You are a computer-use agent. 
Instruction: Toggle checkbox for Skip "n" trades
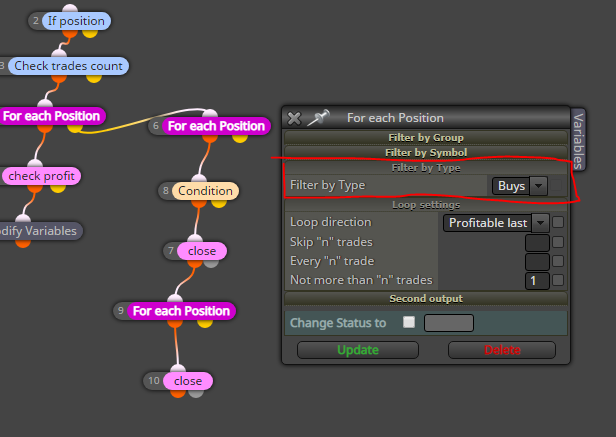click(x=558, y=242)
